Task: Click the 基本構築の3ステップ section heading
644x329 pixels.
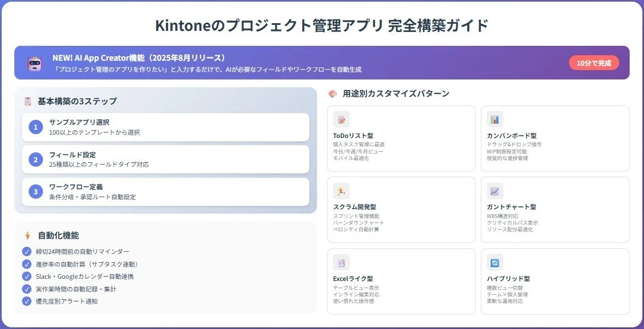Action: [x=77, y=101]
